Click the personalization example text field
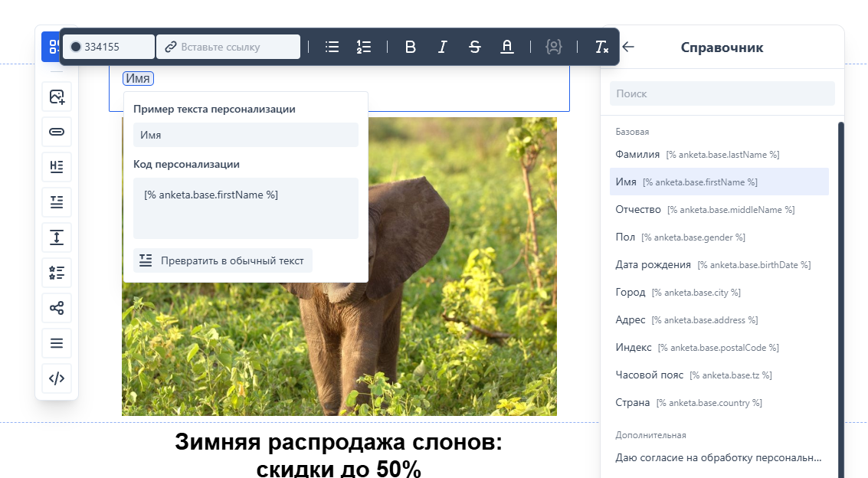Viewport: 868px width, 478px height. (x=246, y=135)
